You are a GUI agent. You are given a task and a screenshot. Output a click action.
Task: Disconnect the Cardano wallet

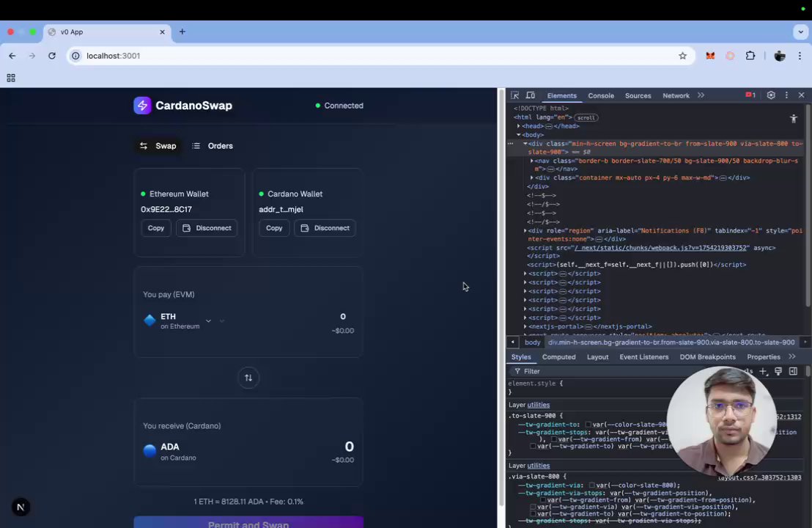coord(325,228)
